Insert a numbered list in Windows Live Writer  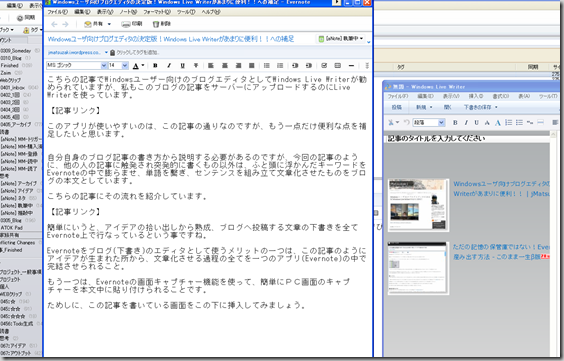coord(509,123)
